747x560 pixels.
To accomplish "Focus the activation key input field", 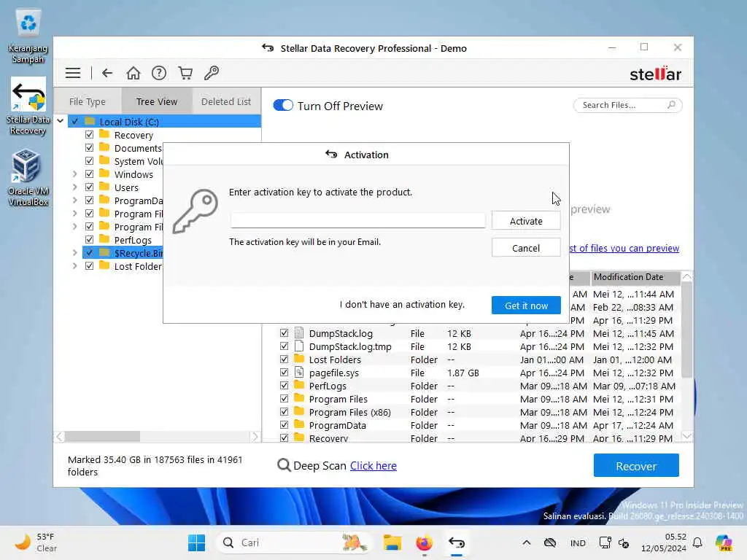I will [x=357, y=220].
